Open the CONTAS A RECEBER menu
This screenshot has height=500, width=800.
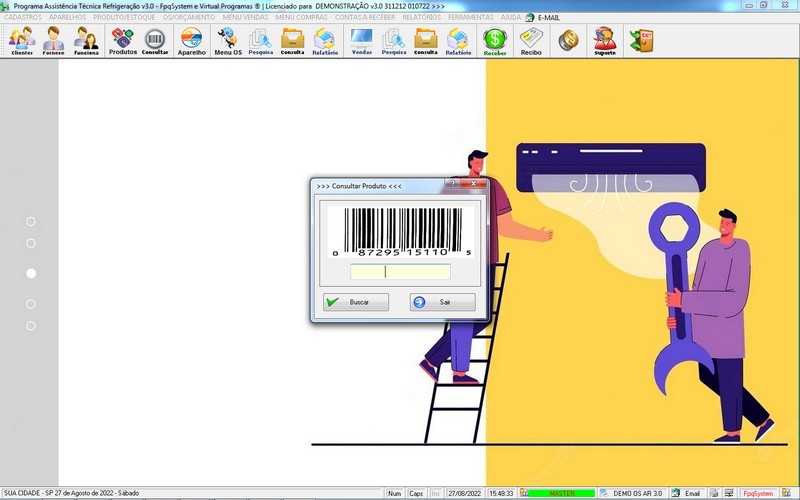(x=365, y=17)
